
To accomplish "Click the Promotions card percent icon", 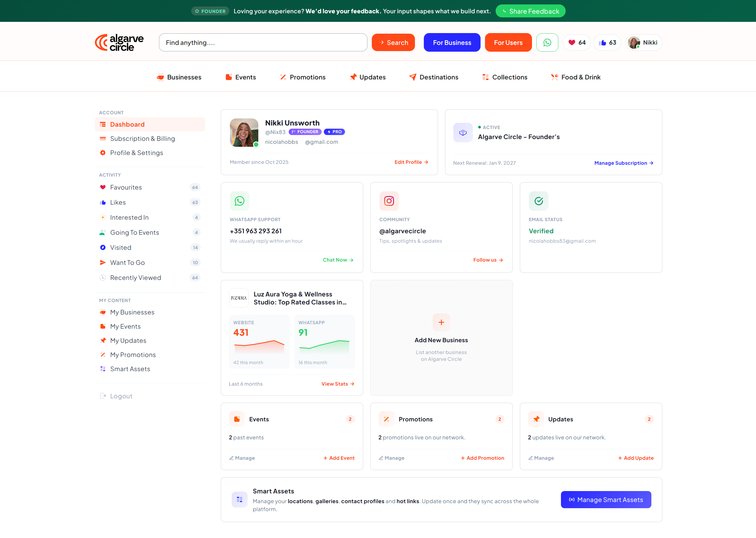I will click(x=386, y=419).
